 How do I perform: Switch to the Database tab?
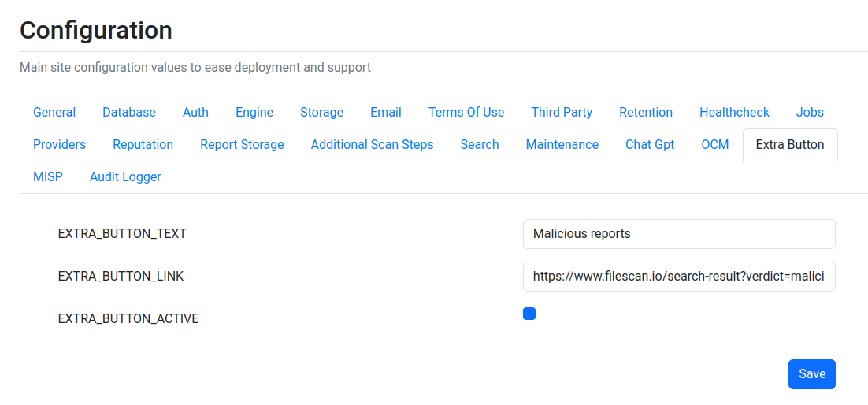(x=129, y=113)
